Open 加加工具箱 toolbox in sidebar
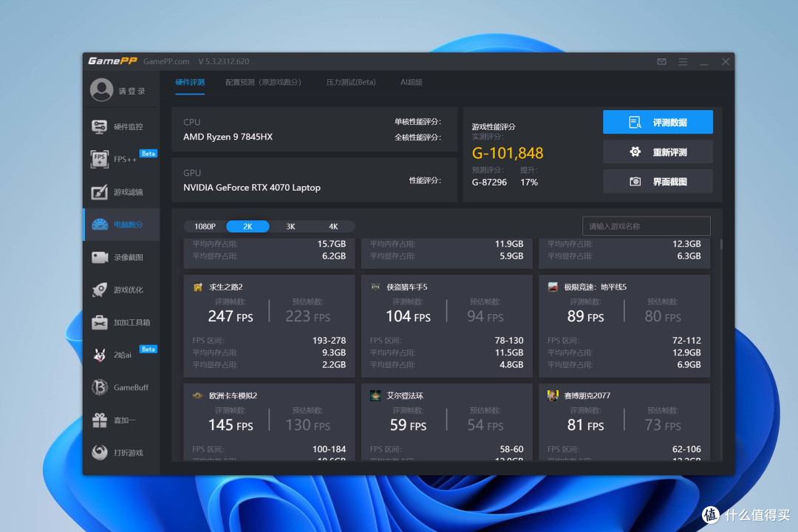Screen dimensions: 798x532 [122, 322]
